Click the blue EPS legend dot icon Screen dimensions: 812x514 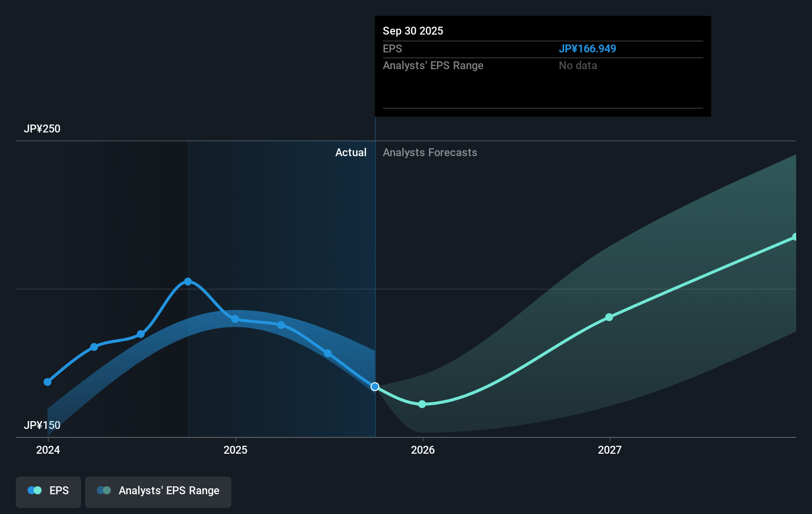click(x=34, y=490)
